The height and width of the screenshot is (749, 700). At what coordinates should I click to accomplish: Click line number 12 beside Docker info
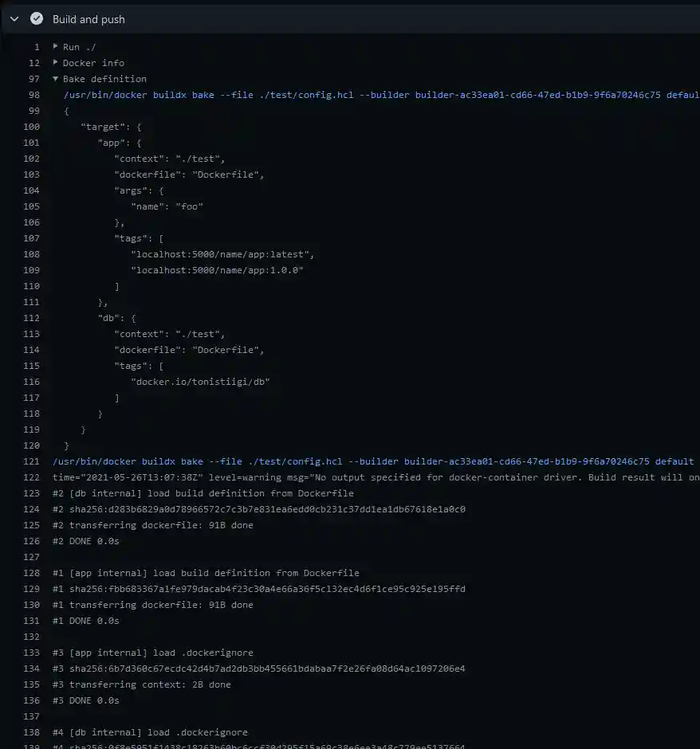(33, 62)
